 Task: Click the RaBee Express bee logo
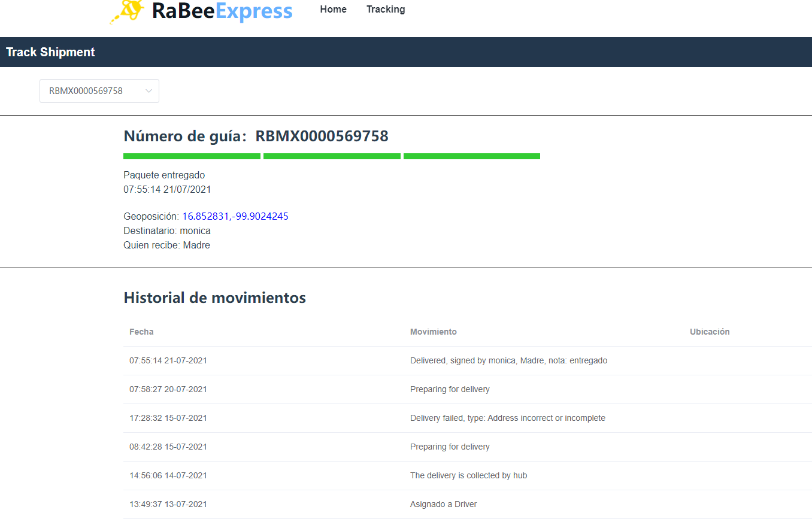(x=127, y=11)
